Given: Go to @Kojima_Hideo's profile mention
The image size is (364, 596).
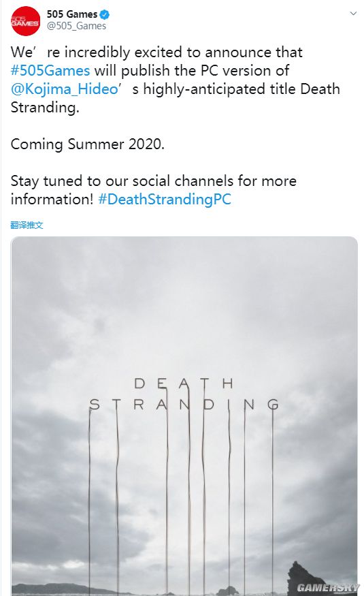Looking at the screenshot, I should 65,89.
